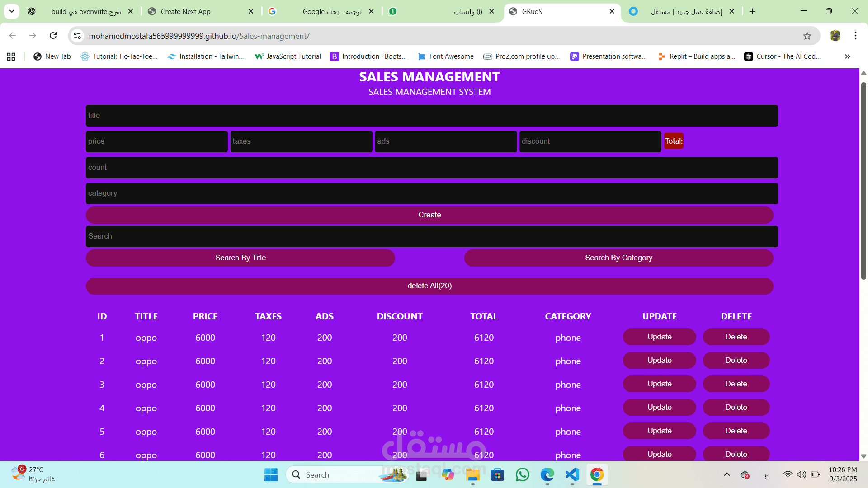
Task: Open Copilot from the taskbar
Action: (x=448, y=475)
